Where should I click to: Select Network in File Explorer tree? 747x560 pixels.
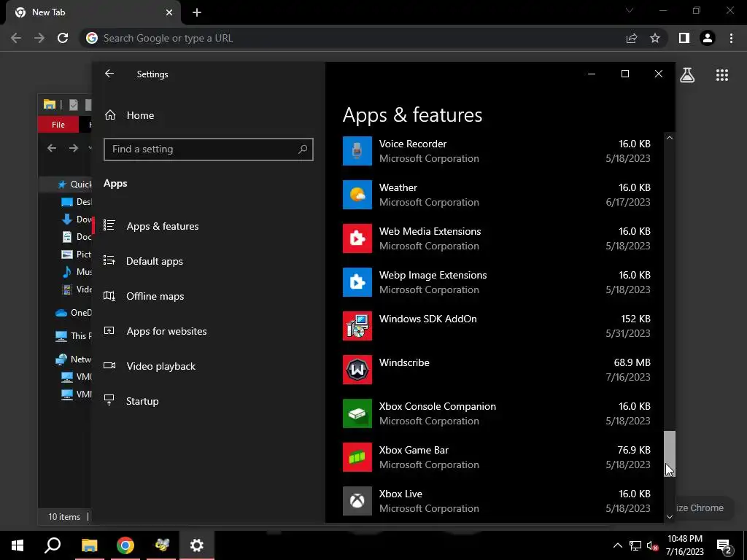(73, 359)
